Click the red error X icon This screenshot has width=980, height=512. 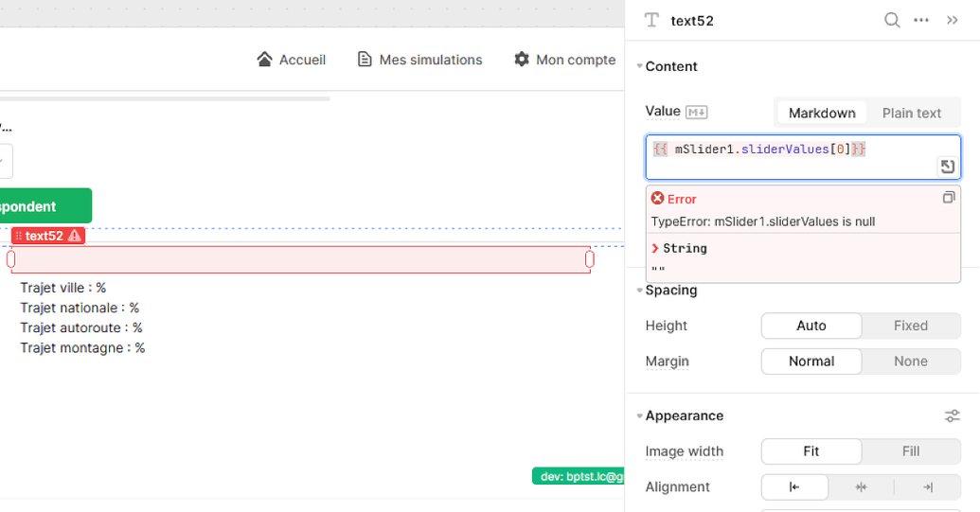click(657, 199)
